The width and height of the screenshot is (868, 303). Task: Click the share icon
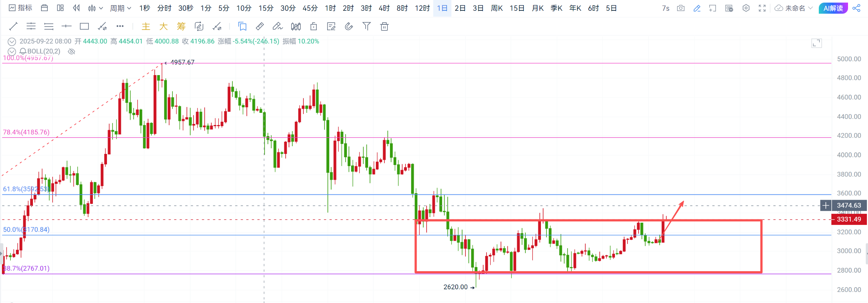tap(856, 8)
